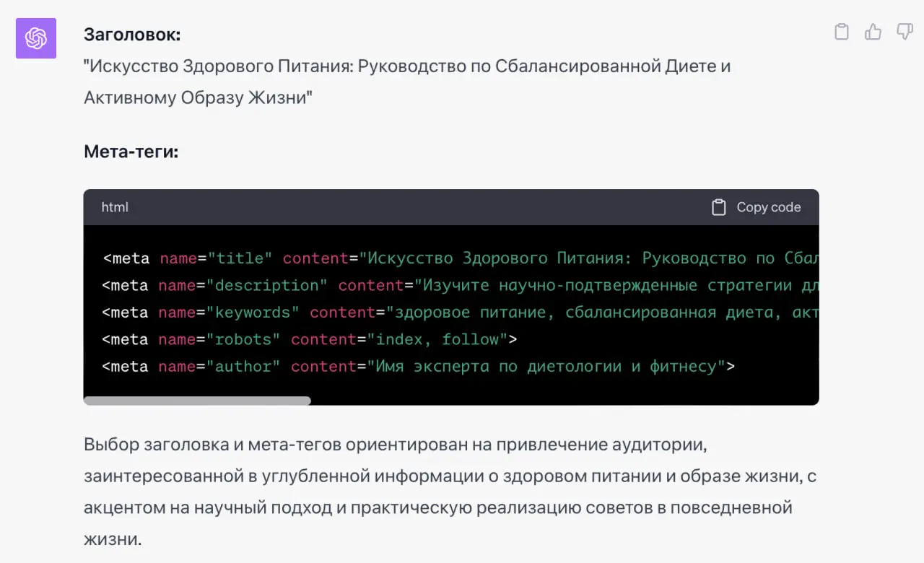Click the ChatGPT avatar logo
This screenshot has height=563, width=924.
(36, 38)
